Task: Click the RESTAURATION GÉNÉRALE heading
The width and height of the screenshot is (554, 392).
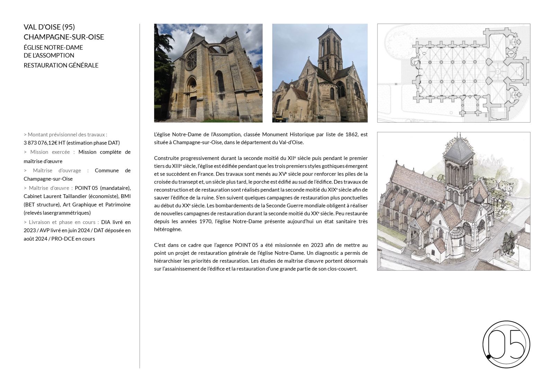Action: 61,65
